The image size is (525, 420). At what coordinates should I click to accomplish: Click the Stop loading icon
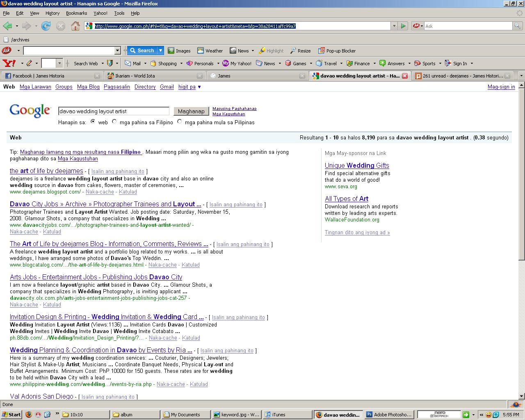(61, 26)
